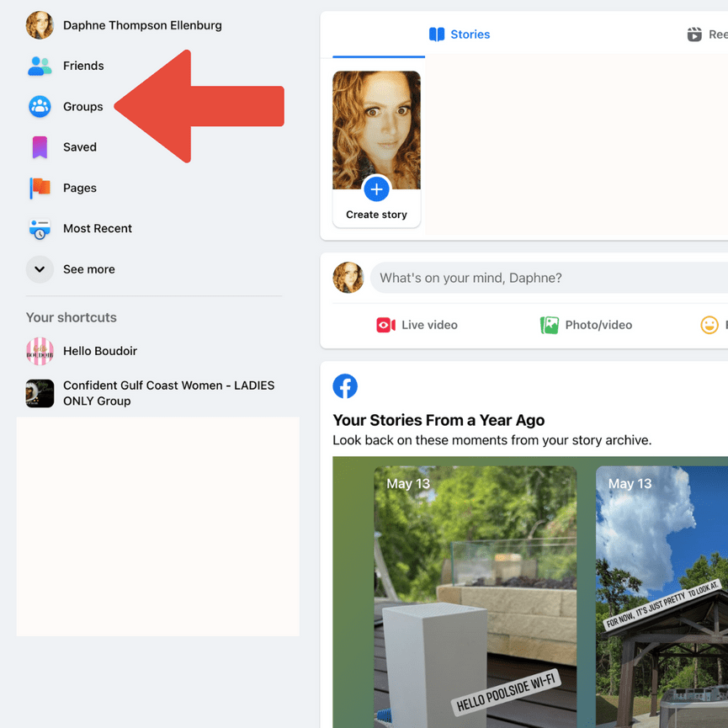Open Saved items via bookmark icon

[x=39, y=147]
